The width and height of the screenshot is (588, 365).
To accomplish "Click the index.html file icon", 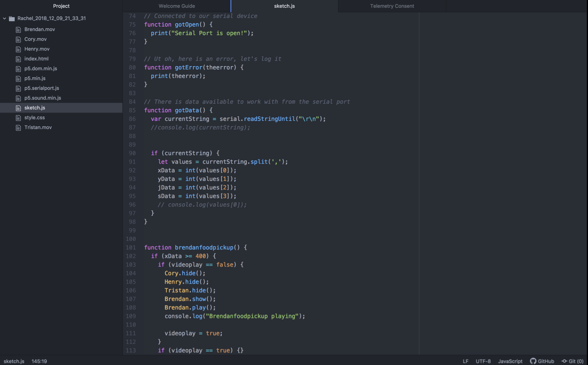I will (x=18, y=59).
